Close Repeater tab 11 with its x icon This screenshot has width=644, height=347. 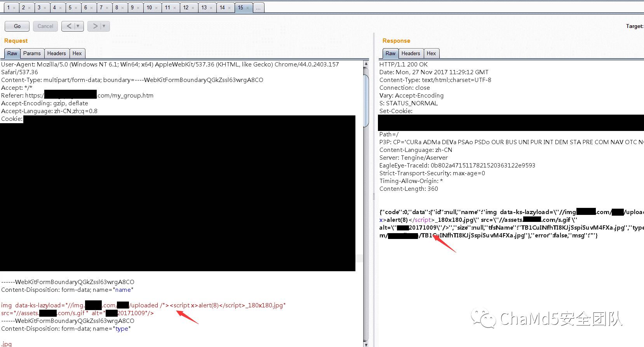click(174, 8)
